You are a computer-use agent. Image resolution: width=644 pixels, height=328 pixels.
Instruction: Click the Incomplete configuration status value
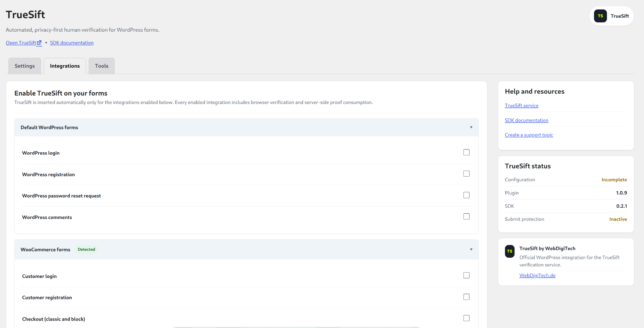(614, 180)
